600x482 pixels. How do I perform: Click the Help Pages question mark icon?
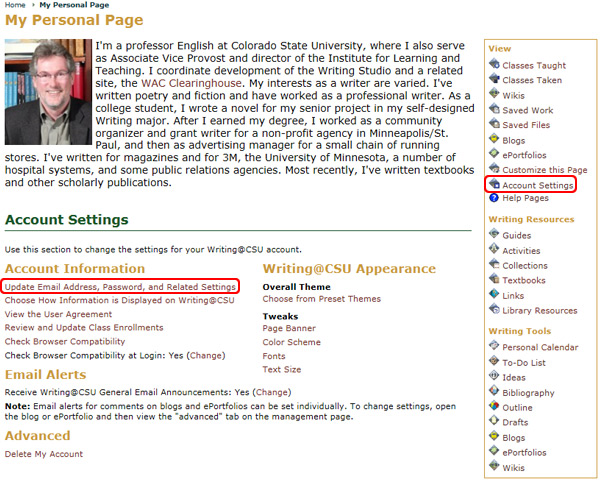point(494,200)
